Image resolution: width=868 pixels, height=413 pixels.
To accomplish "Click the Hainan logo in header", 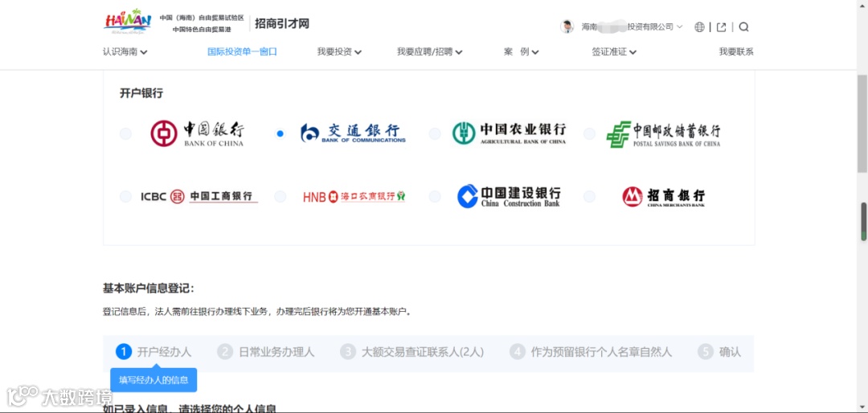I will click(127, 22).
